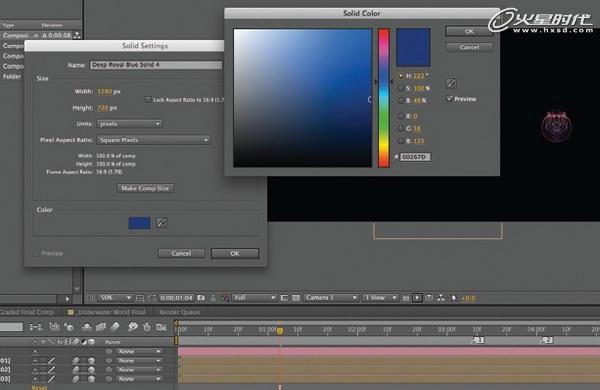This screenshot has width=600, height=390.
Task: Click the graph editor icon in timeline
Action: tap(161, 327)
